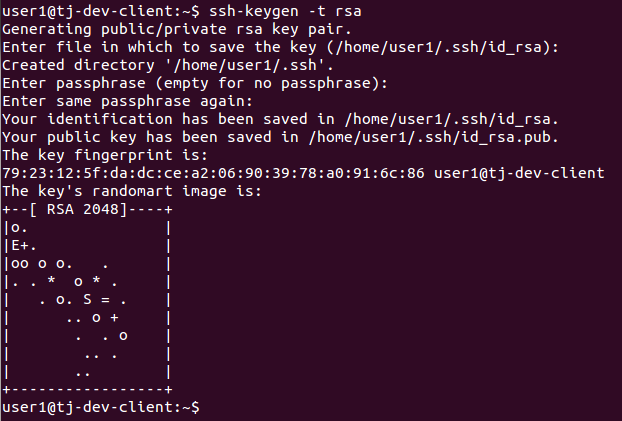Click the 'Generating public/private rsa key pair' line
The image size is (622, 421).
[177, 29]
